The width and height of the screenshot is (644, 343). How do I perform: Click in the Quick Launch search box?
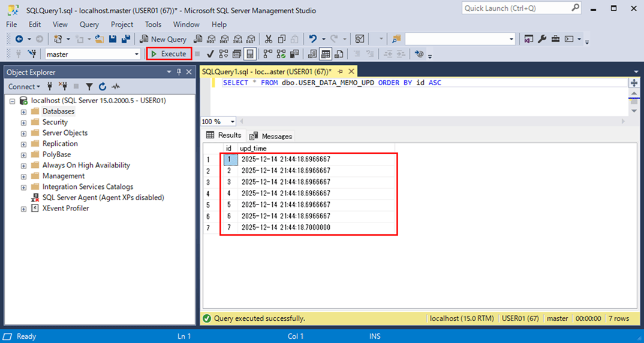click(516, 8)
